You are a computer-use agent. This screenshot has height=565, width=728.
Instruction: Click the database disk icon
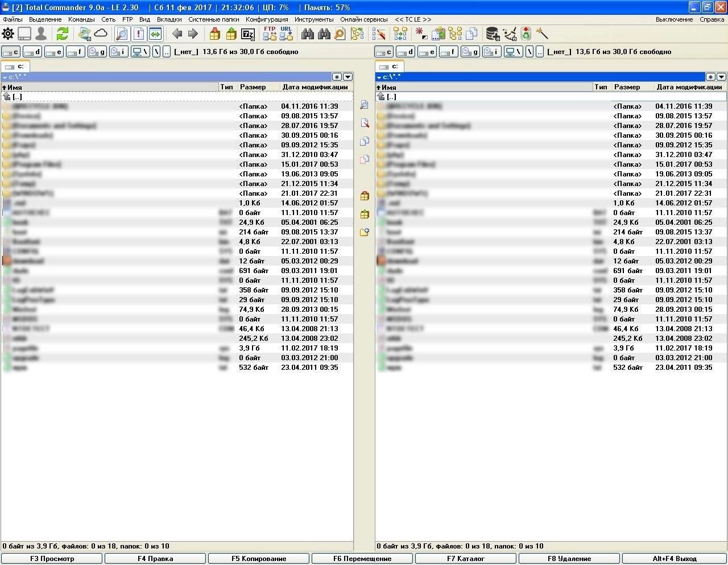coord(493,34)
